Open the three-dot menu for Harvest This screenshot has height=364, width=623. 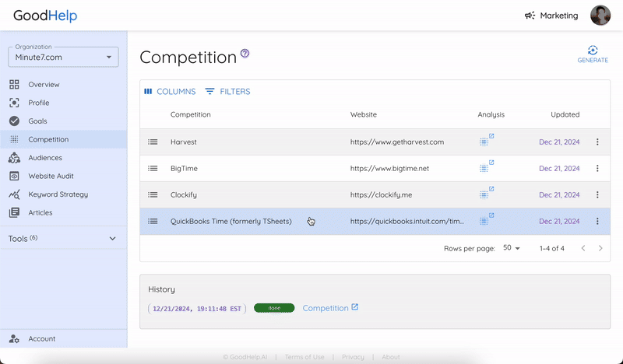597,142
